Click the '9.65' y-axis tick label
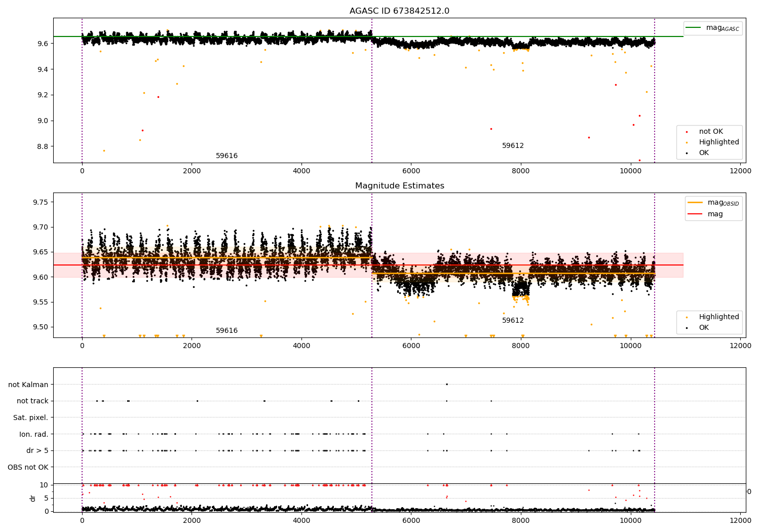This screenshot has height=532, width=760. (x=41, y=252)
